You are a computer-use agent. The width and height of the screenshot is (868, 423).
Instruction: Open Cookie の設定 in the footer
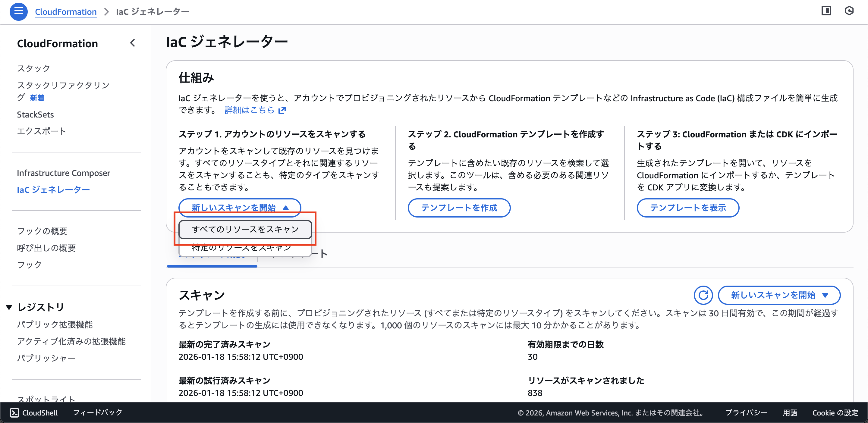point(835,412)
